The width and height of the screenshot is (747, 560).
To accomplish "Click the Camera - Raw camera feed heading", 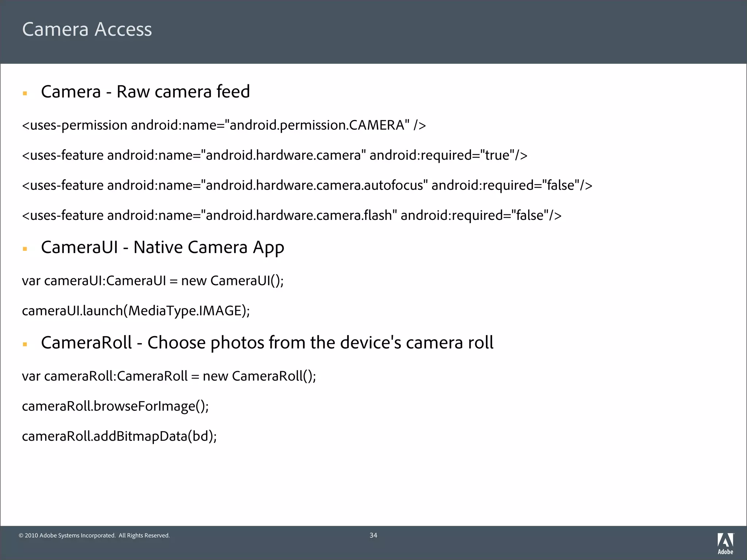I will (x=145, y=92).
